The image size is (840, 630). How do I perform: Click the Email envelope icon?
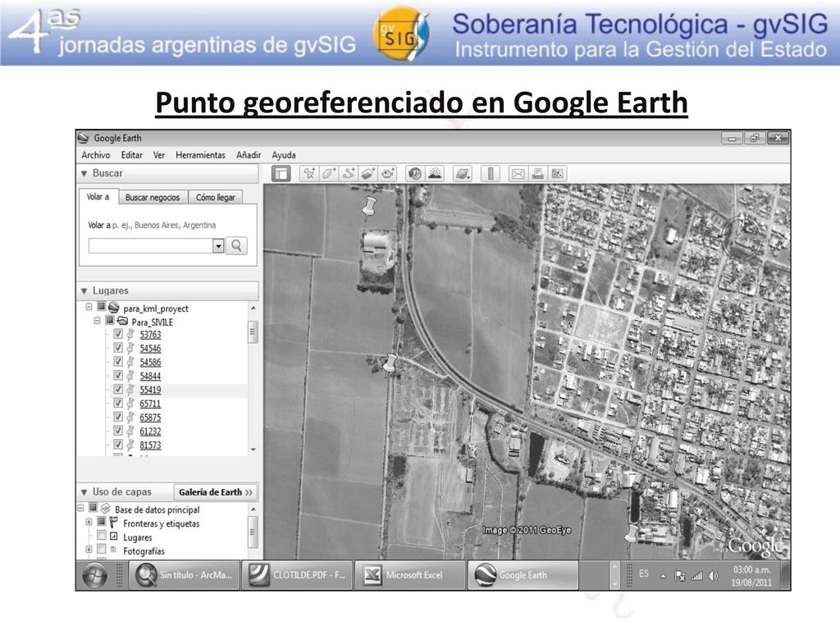coord(518,174)
